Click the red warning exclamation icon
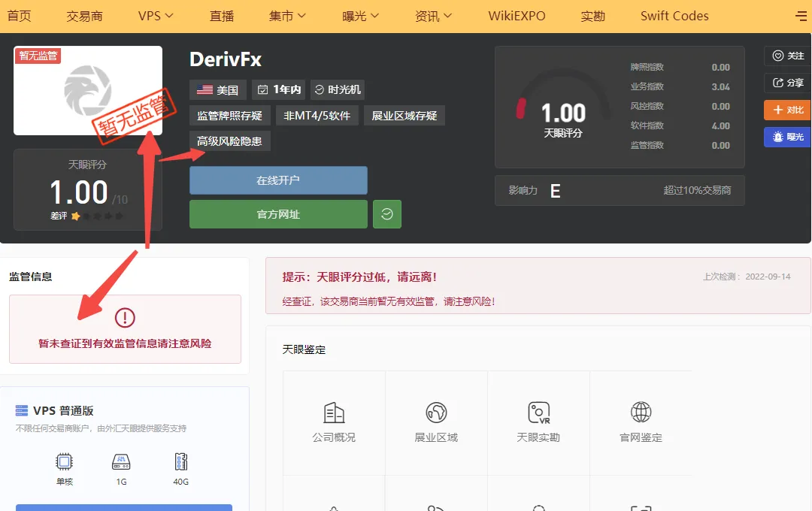812x511 pixels. tap(125, 317)
